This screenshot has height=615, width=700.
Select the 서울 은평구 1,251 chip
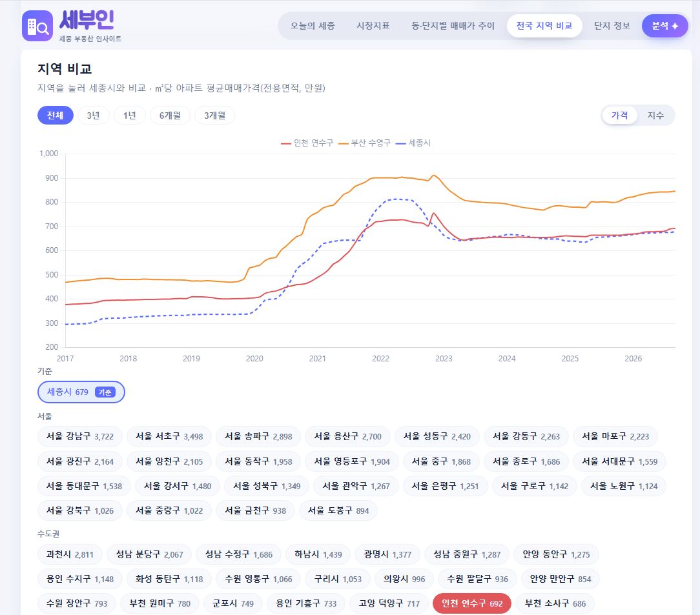pyautogui.click(x=445, y=486)
